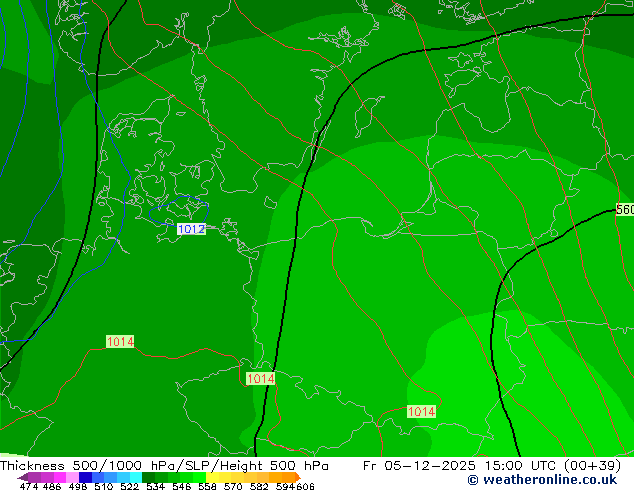
Task: Click the cyan legend swatch near 522
Action: tap(136, 477)
